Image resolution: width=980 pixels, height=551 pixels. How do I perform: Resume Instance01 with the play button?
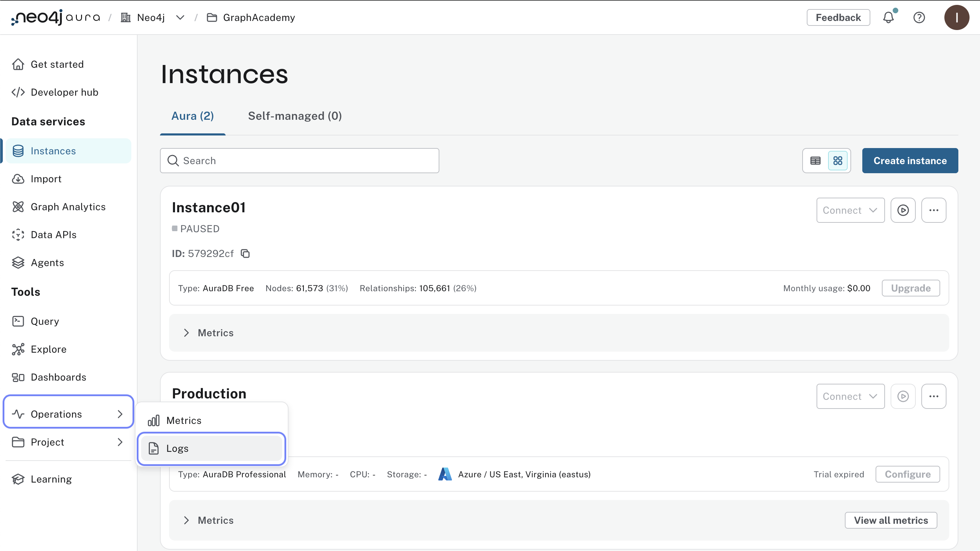click(903, 210)
